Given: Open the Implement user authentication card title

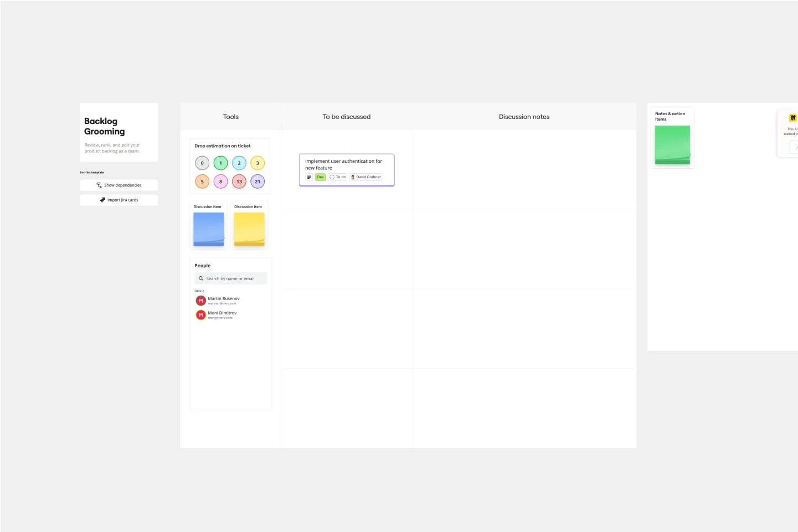Looking at the screenshot, I should click(x=343, y=164).
